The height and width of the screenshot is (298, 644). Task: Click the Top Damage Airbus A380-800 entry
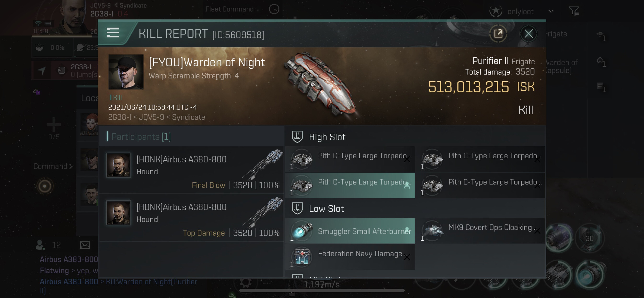click(x=191, y=217)
